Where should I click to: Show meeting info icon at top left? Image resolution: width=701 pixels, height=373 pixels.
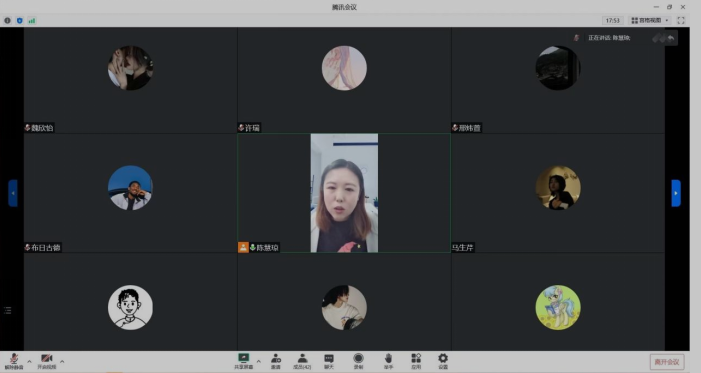click(7, 20)
